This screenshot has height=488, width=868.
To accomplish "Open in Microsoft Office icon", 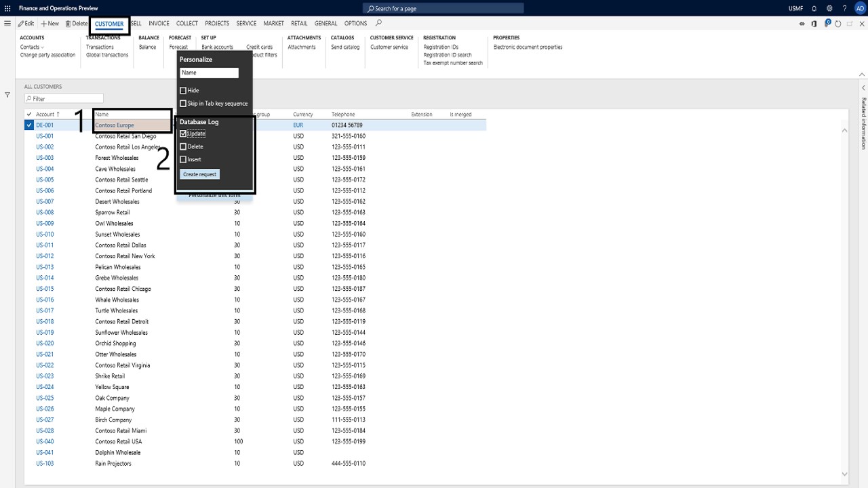I will (x=814, y=24).
